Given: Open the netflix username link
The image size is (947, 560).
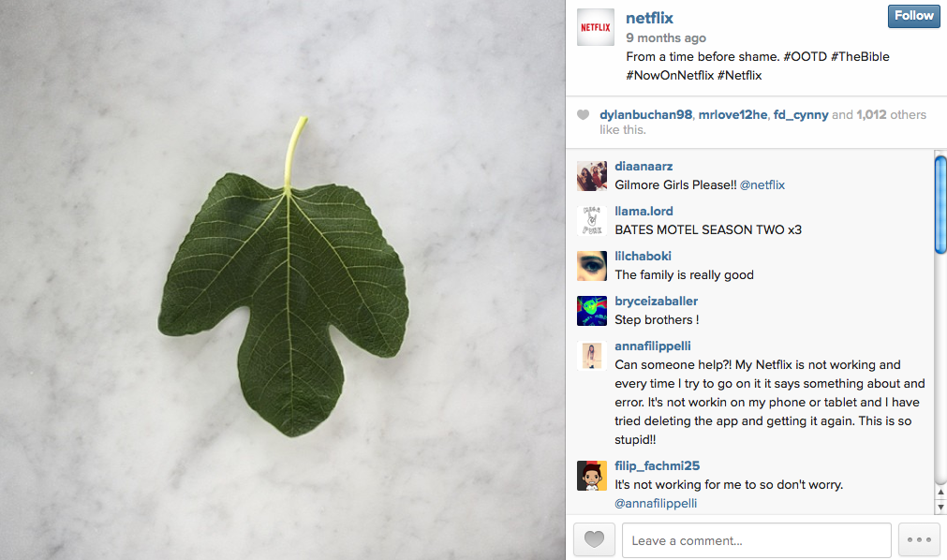Looking at the screenshot, I should [649, 18].
